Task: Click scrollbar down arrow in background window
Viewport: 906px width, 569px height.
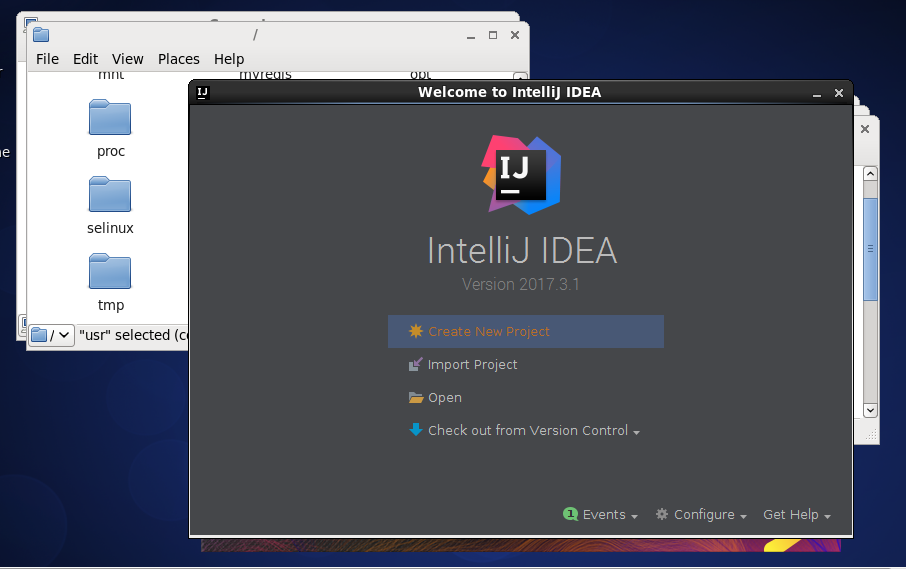Action: pos(870,410)
